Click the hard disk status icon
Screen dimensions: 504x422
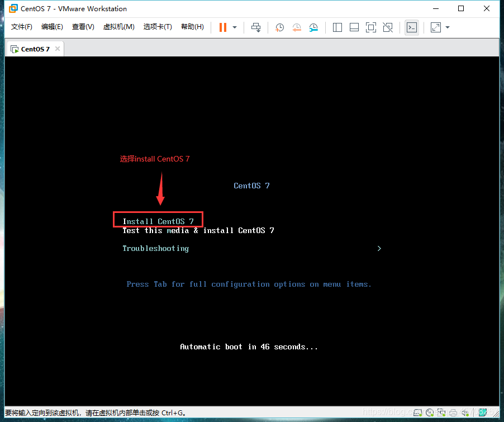[x=417, y=412]
